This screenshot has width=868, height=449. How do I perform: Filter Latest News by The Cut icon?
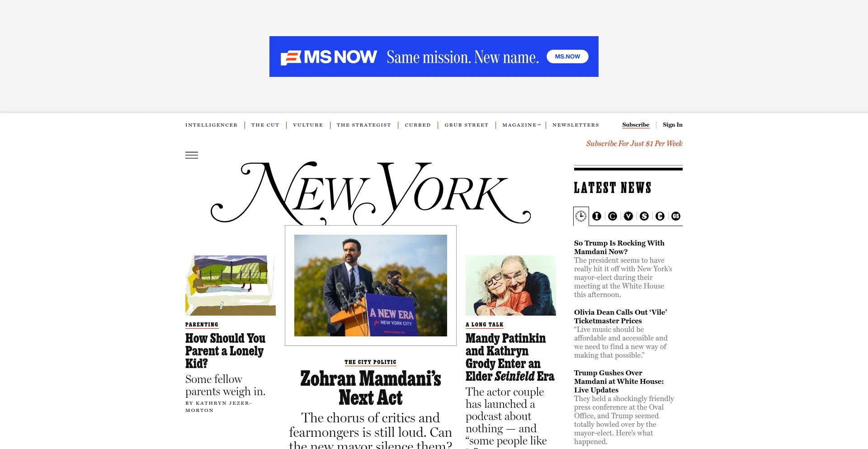613,216
